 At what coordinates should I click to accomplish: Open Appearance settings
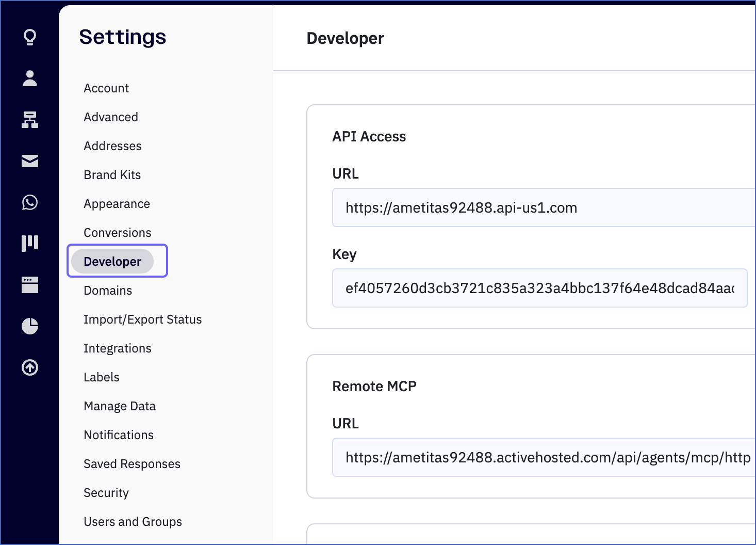pyautogui.click(x=117, y=204)
